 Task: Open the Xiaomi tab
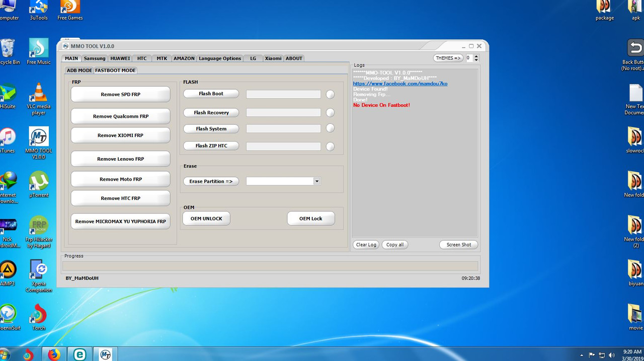click(273, 58)
